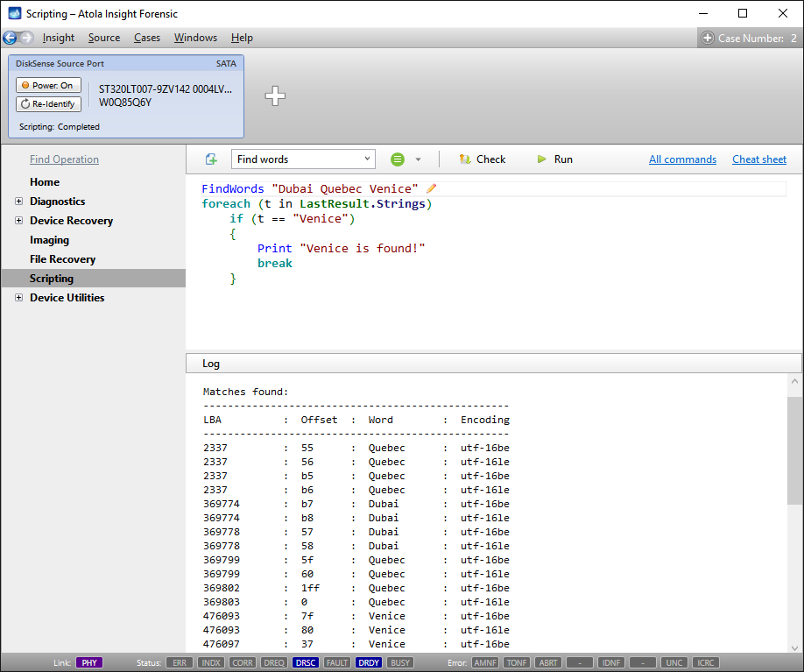Click the BUSY status indicator
The width and height of the screenshot is (804, 672).
pos(400,662)
